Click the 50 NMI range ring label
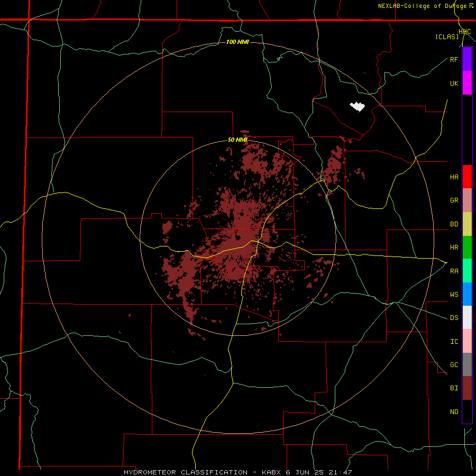The width and height of the screenshot is (476, 476). click(237, 140)
